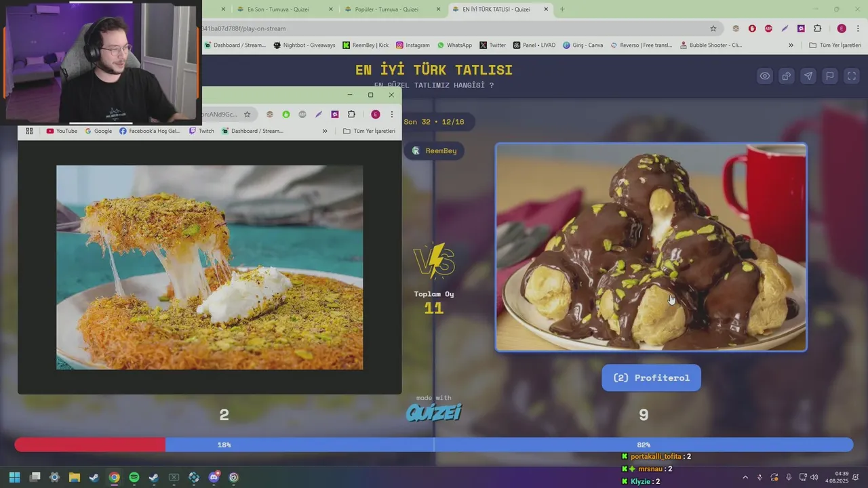Expand bookmarks overflow chevron in small window
Screen dimensions: 868x488
point(325,131)
